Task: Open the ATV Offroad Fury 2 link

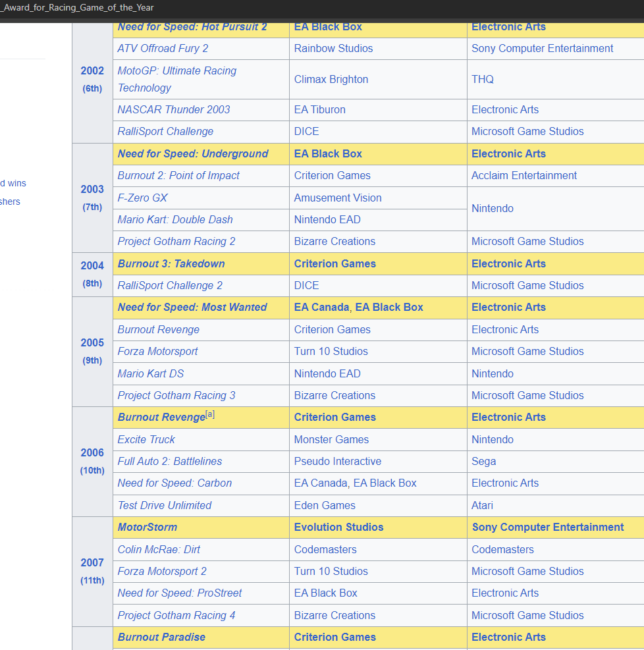Action: click(163, 49)
